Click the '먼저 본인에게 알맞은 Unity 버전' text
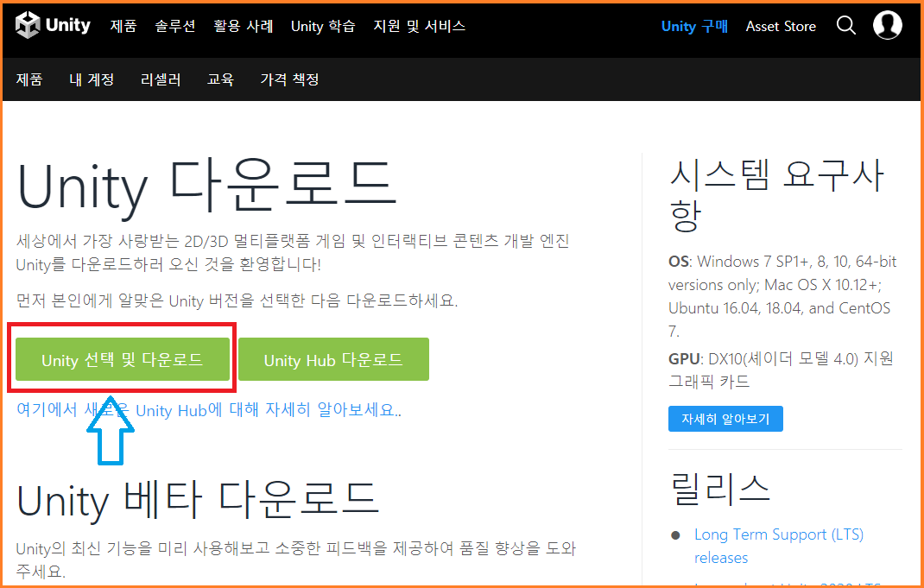This screenshot has width=924, height=588. pyautogui.click(x=237, y=300)
